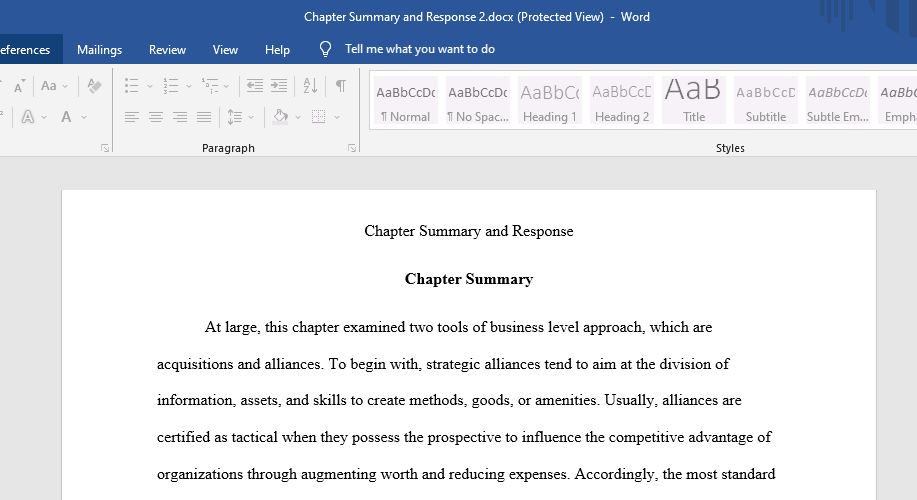Image resolution: width=917 pixels, height=500 pixels.
Task: Select Align Right
Action: [x=180, y=117]
